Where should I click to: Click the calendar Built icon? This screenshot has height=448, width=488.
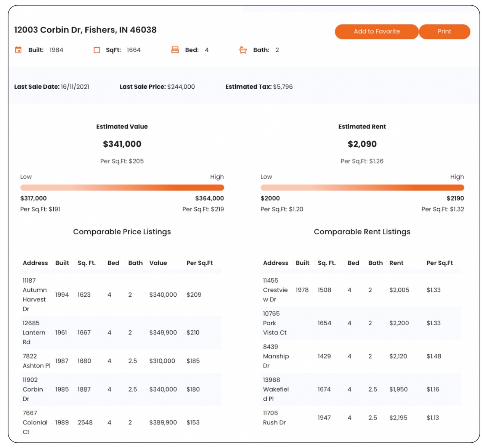point(18,50)
